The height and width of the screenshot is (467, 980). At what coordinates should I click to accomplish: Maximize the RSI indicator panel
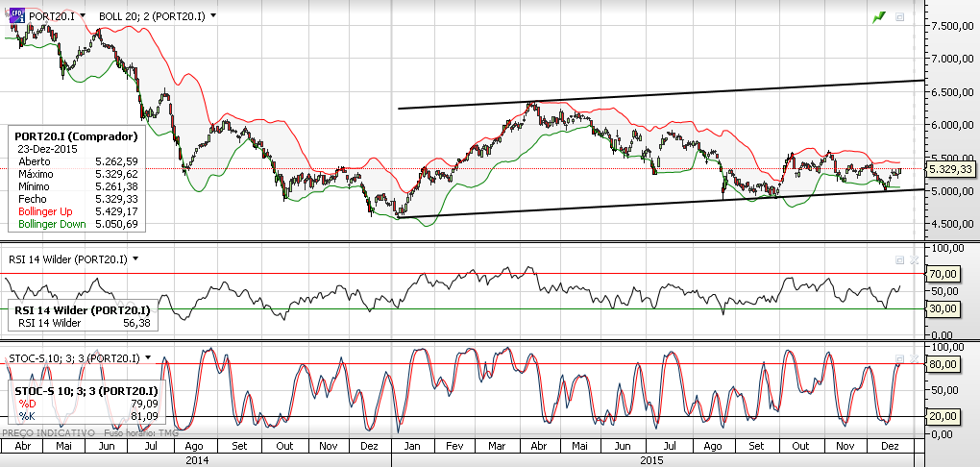tap(900, 260)
